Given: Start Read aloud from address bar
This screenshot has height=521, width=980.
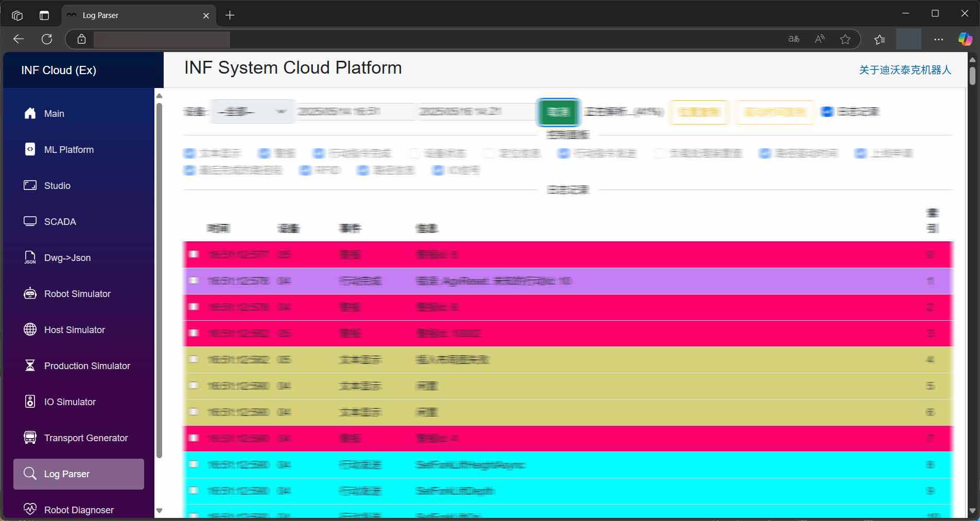Looking at the screenshot, I should click(x=819, y=39).
